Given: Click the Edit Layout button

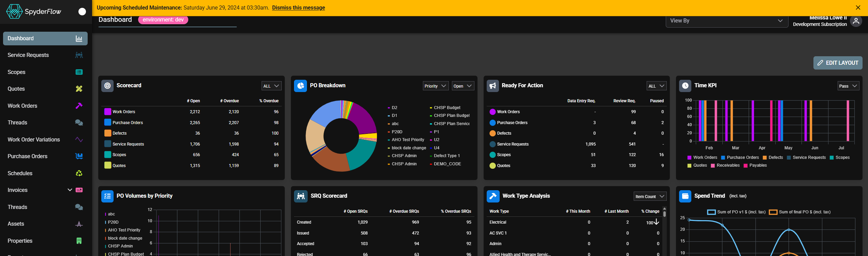Looking at the screenshot, I should pyautogui.click(x=838, y=63).
